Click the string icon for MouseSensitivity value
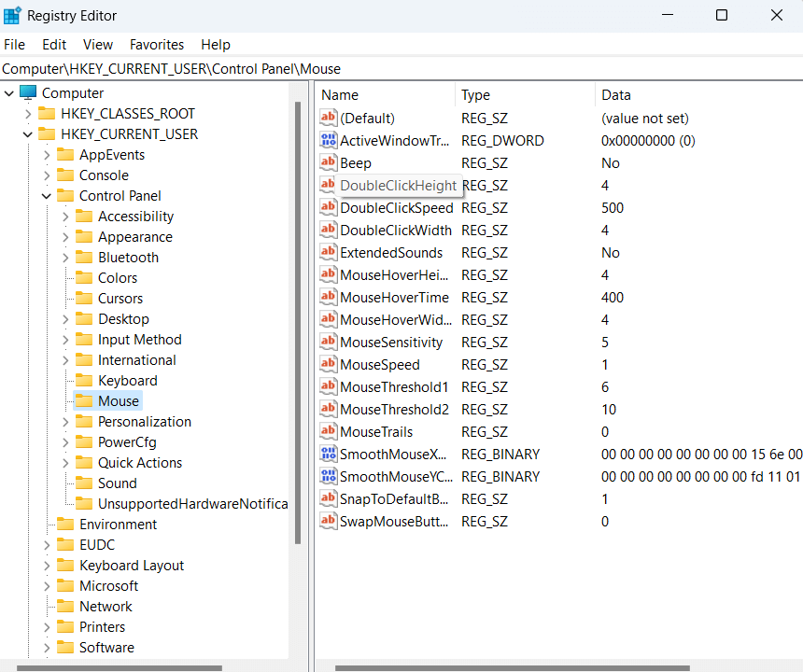803x672 pixels. click(x=328, y=343)
